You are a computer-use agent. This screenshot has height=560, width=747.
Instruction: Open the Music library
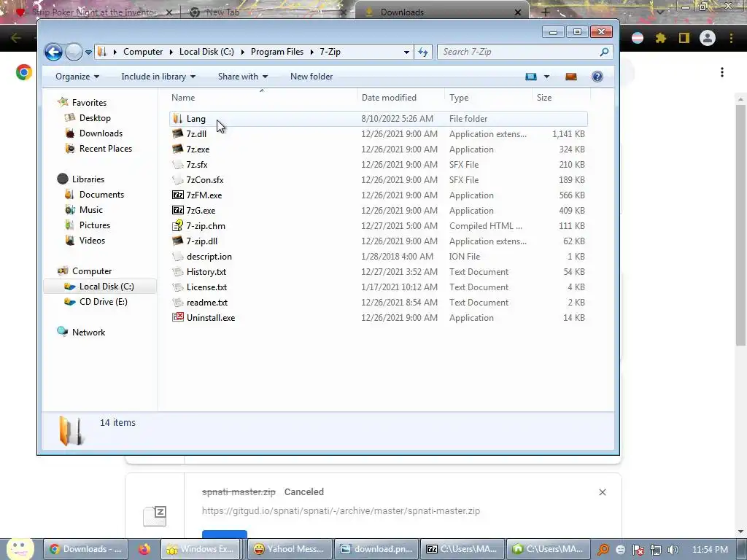tap(90, 209)
